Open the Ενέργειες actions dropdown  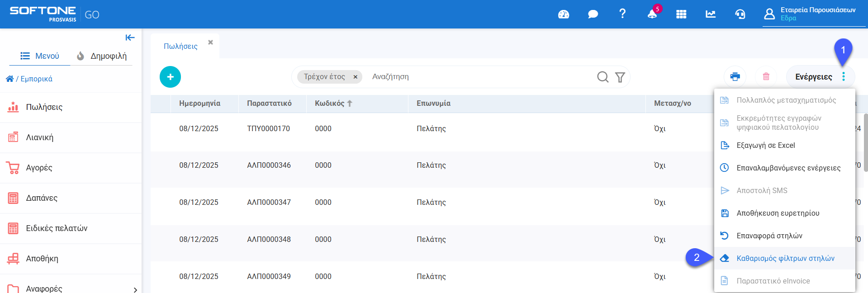coord(820,77)
